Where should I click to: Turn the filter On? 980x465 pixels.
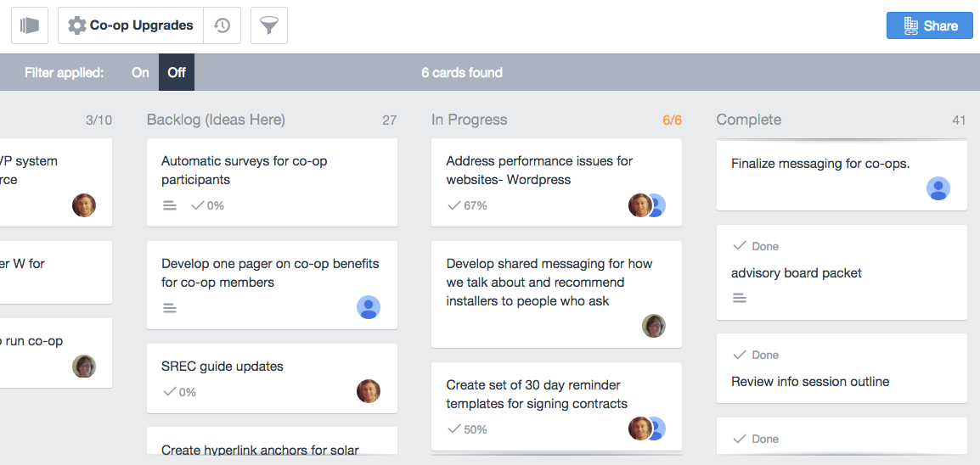tap(140, 72)
